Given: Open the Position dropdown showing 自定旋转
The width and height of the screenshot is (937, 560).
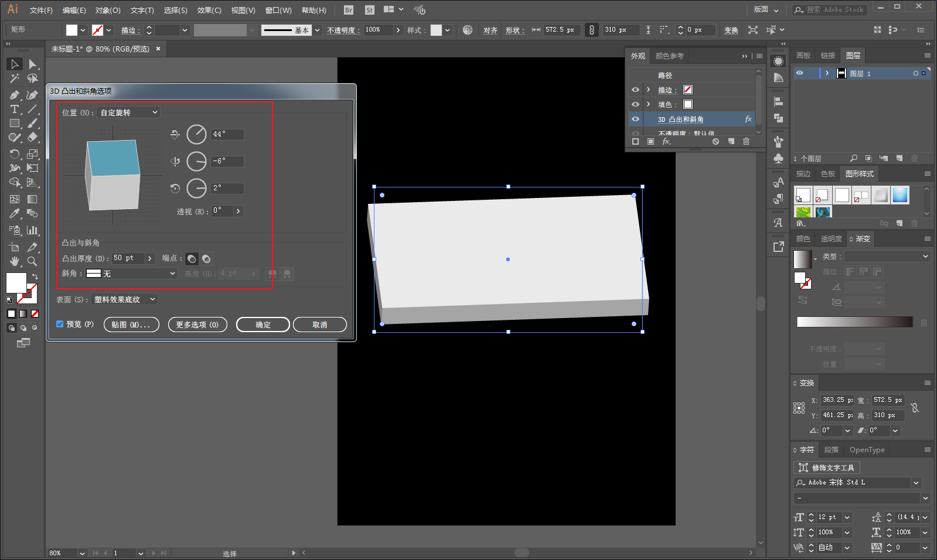Looking at the screenshot, I should 128,112.
